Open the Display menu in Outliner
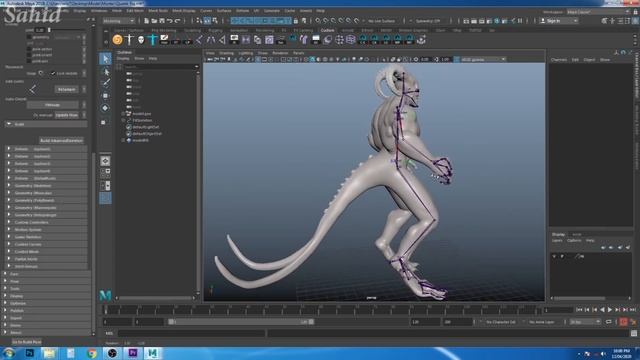This screenshot has width=640, height=360. coord(123,59)
